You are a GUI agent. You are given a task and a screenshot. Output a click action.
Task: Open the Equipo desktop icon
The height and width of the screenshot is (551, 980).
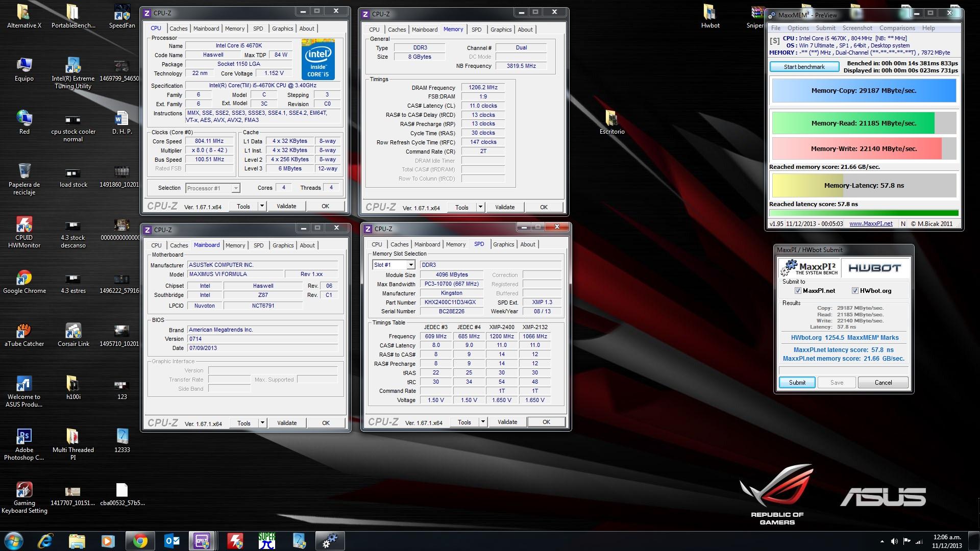24,69
